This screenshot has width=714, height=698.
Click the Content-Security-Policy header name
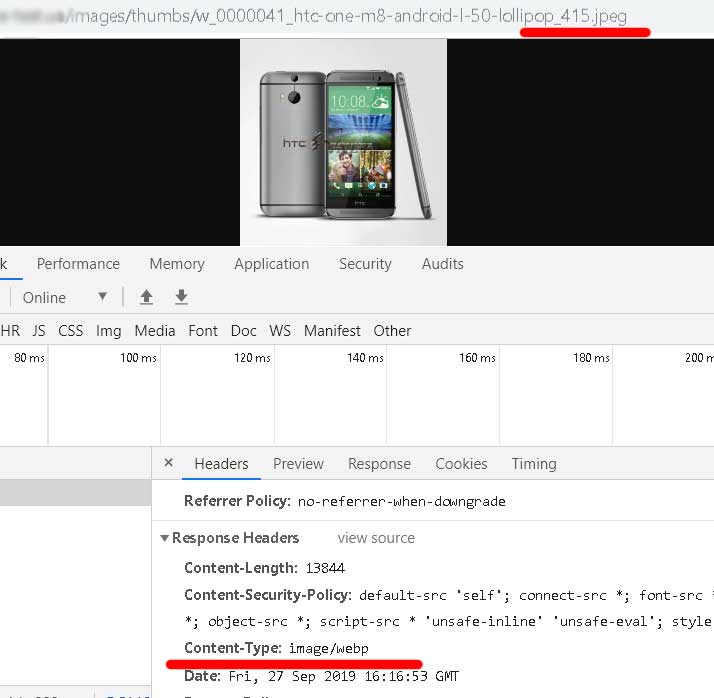point(268,595)
